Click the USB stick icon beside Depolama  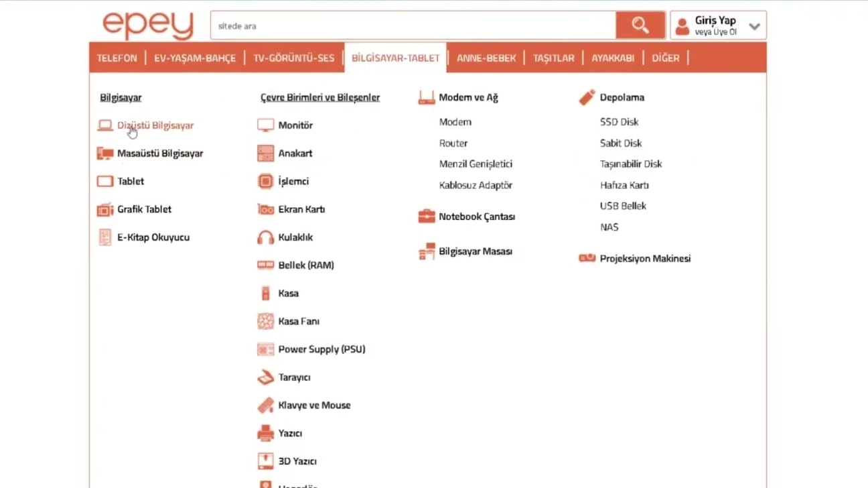(587, 98)
